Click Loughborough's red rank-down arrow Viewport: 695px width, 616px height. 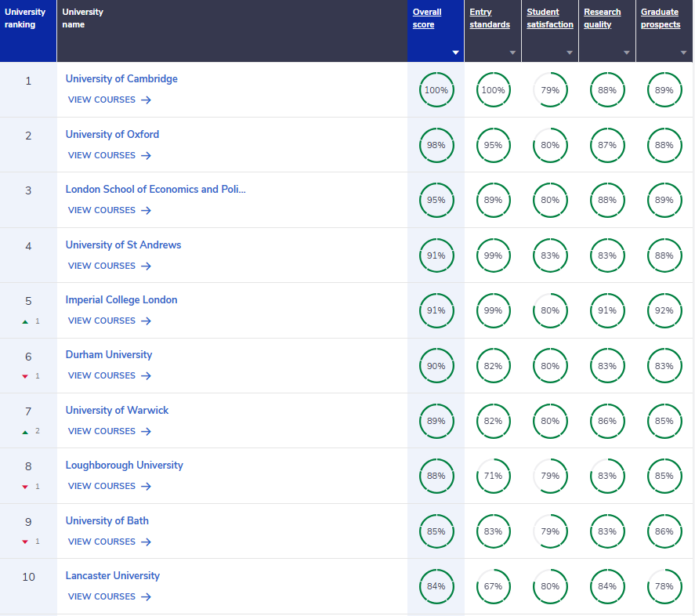click(x=25, y=487)
